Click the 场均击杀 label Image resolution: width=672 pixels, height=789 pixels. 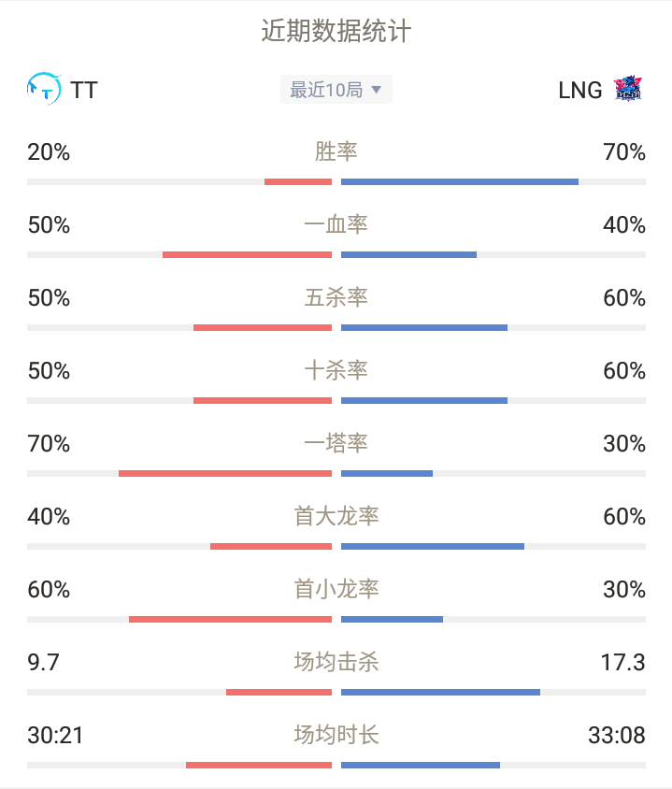pos(336,662)
